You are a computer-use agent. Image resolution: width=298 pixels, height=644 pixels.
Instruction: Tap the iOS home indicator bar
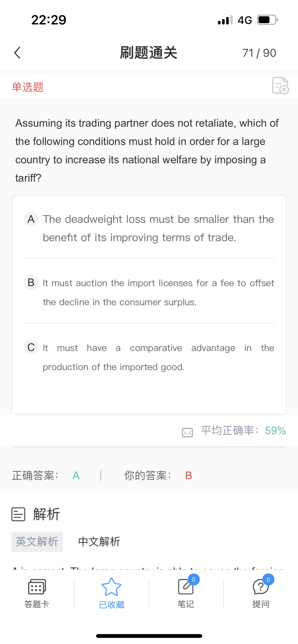click(x=149, y=636)
